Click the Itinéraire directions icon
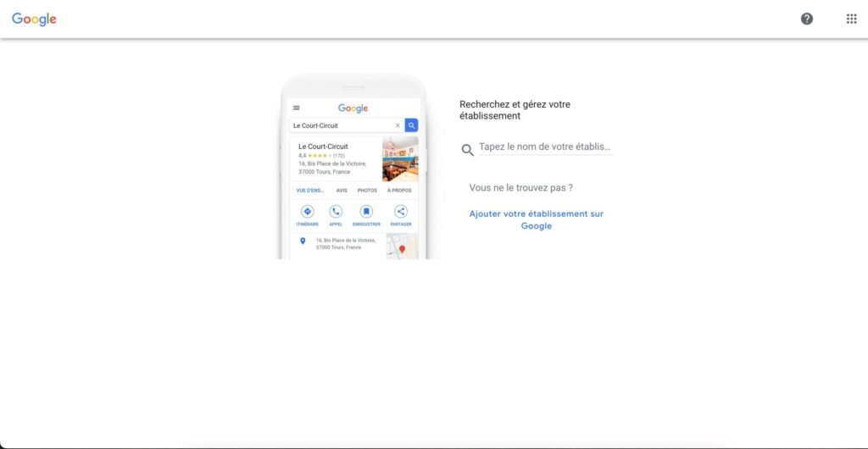868x449 pixels. click(x=307, y=212)
